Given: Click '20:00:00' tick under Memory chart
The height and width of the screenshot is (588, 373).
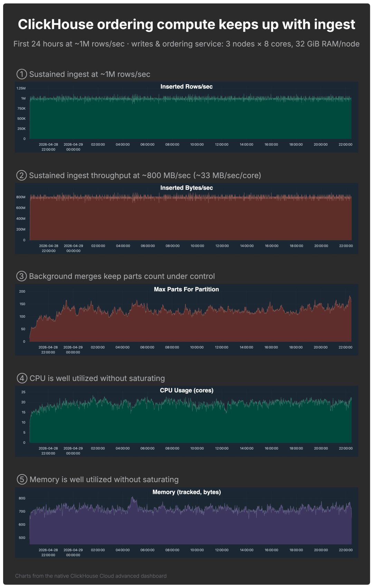Looking at the screenshot, I should click(321, 550).
